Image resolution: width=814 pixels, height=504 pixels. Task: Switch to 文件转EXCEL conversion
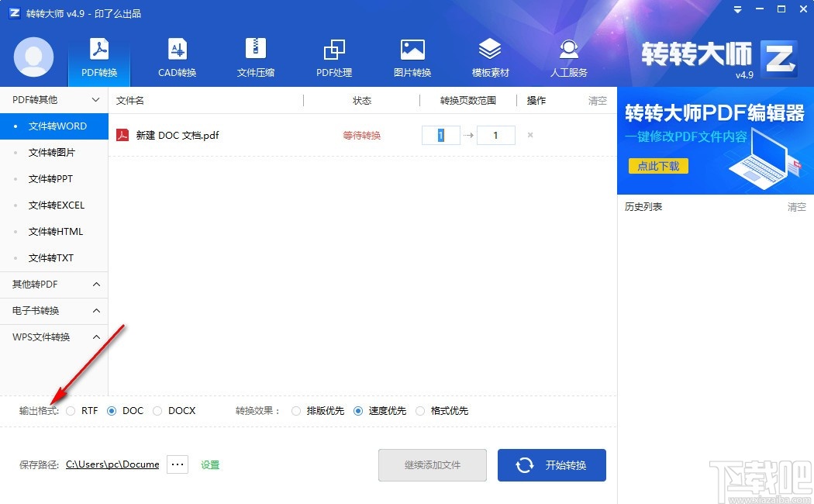[56, 205]
